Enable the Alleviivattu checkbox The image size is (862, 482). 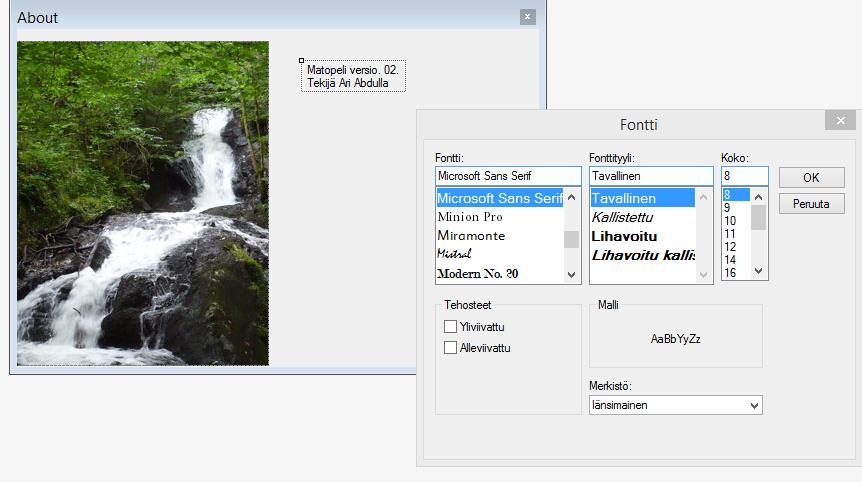[450, 347]
